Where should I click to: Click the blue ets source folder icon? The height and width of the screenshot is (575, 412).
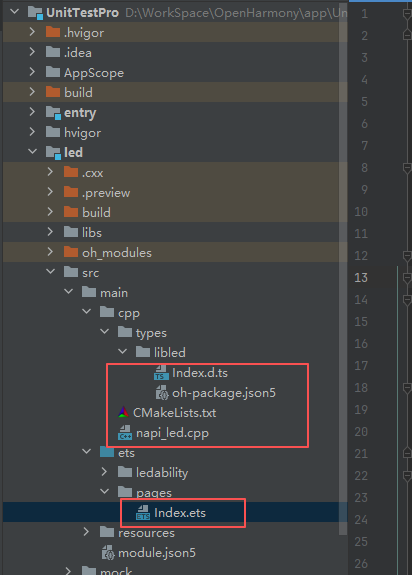click(x=107, y=452)
